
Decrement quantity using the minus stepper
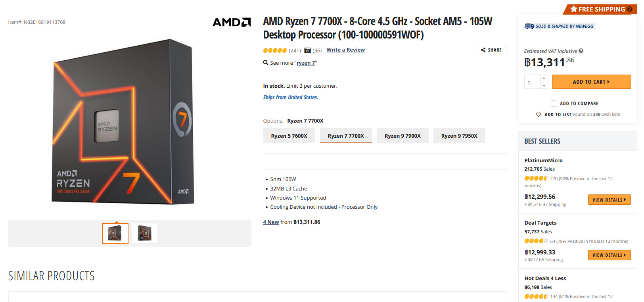pyautogui.click(x=544, y=85)
